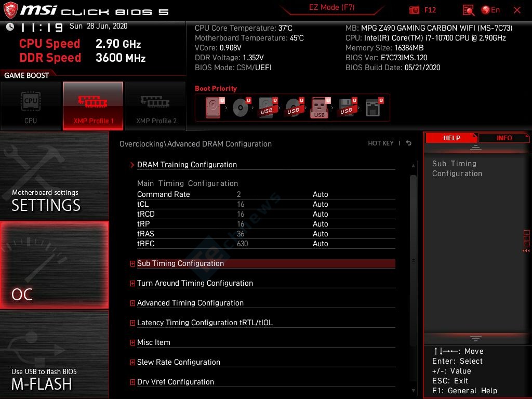The height and width of the screenshot is (399, 532).
Task: Open the BIOS search magnifier icon
Action: pyautogui.click(x=468, y=10)
